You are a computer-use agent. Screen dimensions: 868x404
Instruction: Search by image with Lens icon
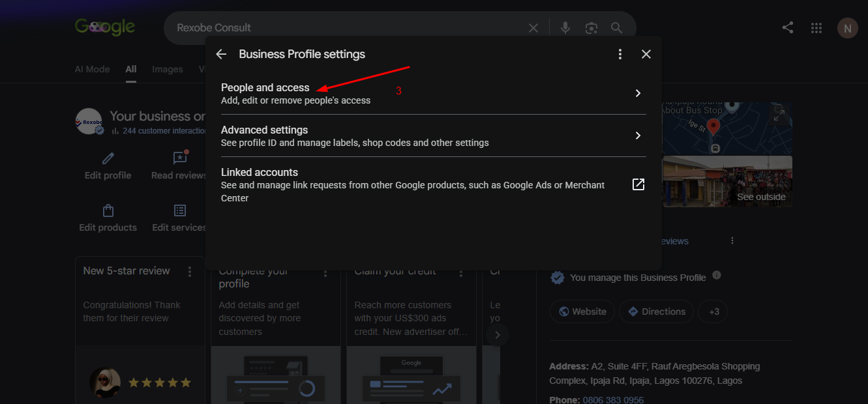tap(591, 28)
